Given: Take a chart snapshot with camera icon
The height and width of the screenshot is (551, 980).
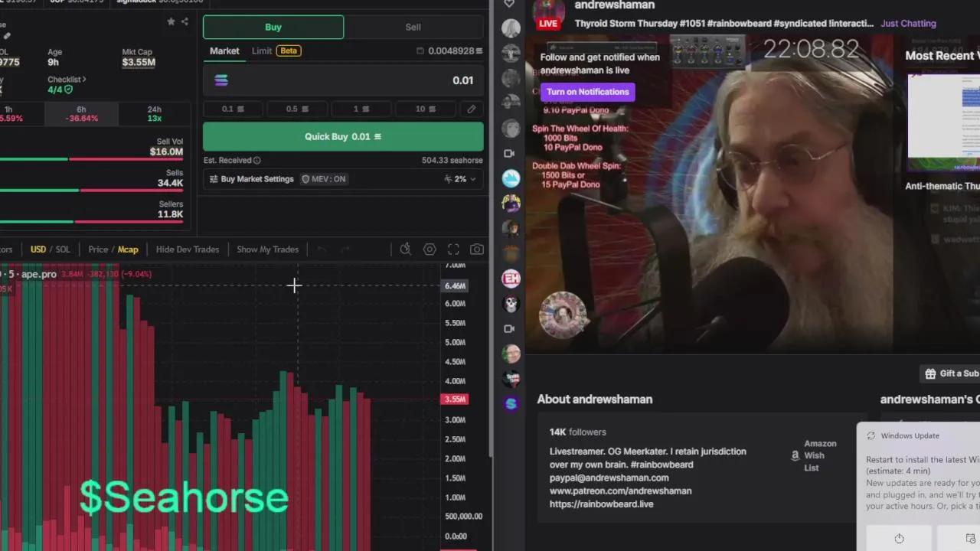Looking at the screenshot, I should [x=477, y=249].
